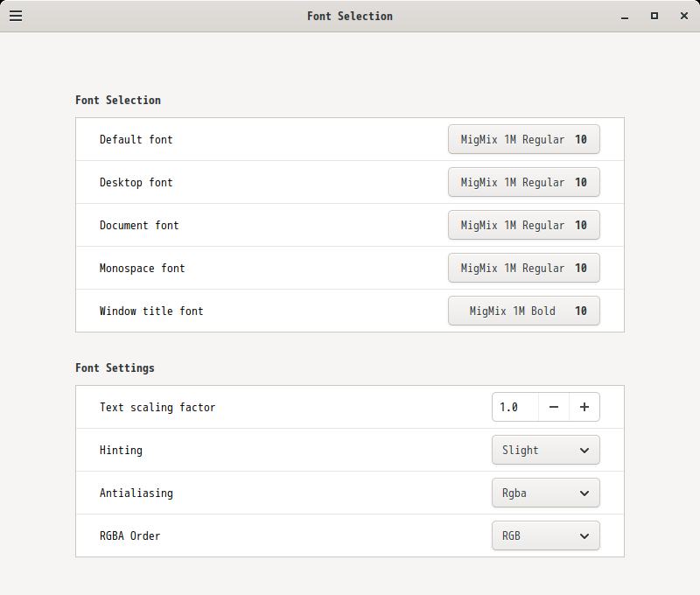
Task: Change the Desktop font selection
Action: click(523, 182)
